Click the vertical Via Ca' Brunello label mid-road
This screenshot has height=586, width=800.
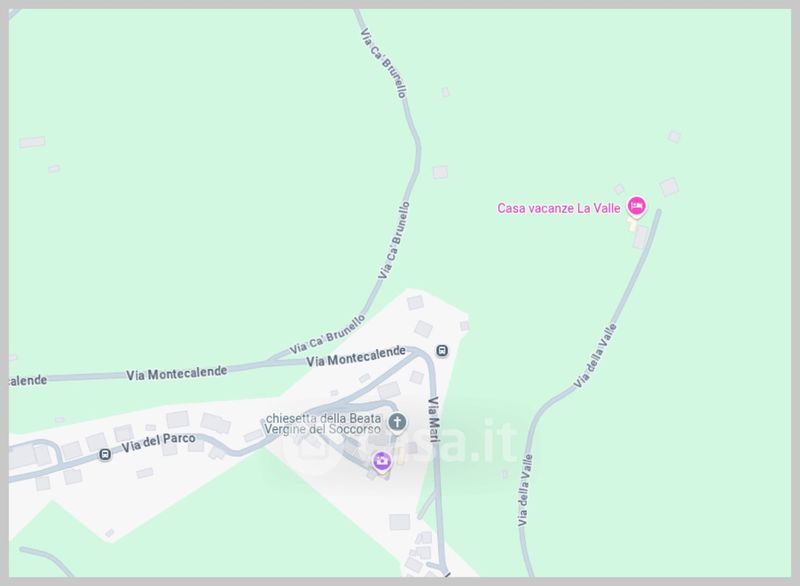point(394,240)
